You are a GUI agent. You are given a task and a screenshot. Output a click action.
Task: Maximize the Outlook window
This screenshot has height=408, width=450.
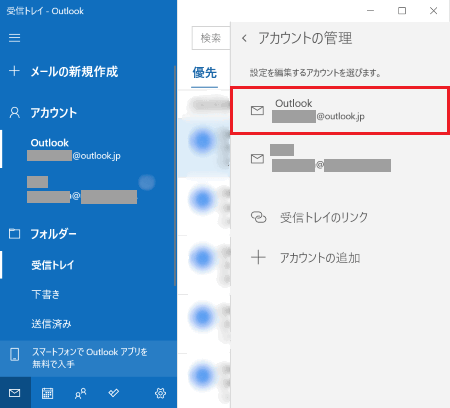(402, 11)
